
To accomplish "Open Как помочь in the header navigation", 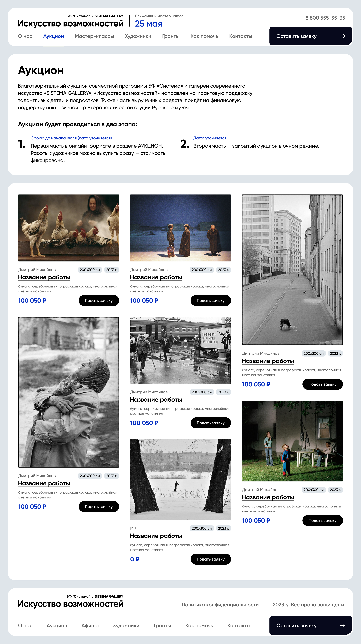I will 204,36.
